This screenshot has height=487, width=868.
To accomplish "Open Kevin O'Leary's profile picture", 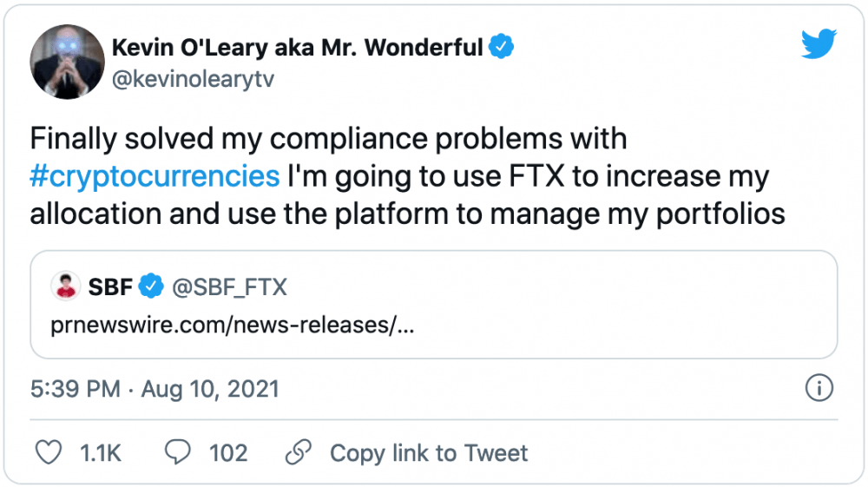I will pyautogui.click(x=67, y=62).
